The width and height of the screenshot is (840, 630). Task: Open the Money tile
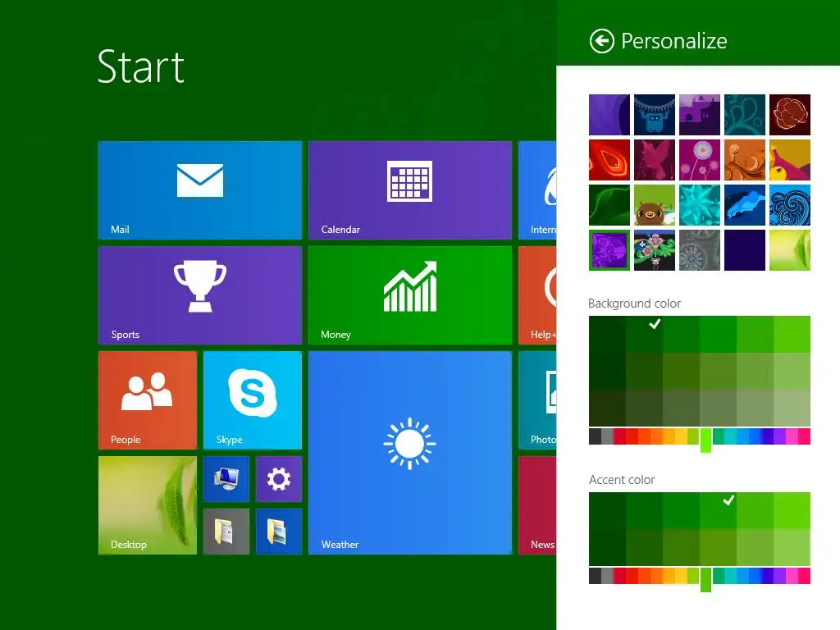click(410, 295)
